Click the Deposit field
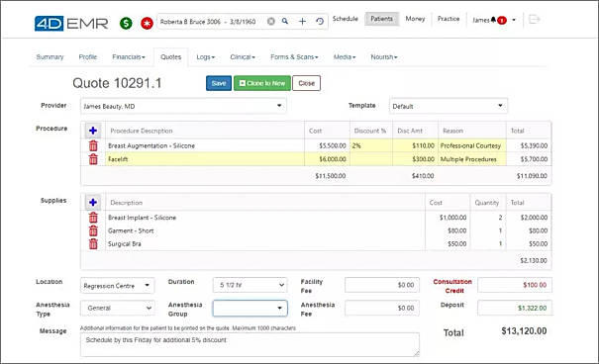 [515, 308]
